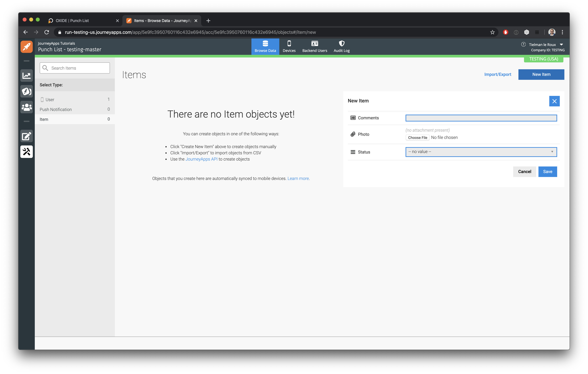Click the puzzle flower extension icon
The height and width of the screenshot is (374, 588).
[x=526, y=32]
